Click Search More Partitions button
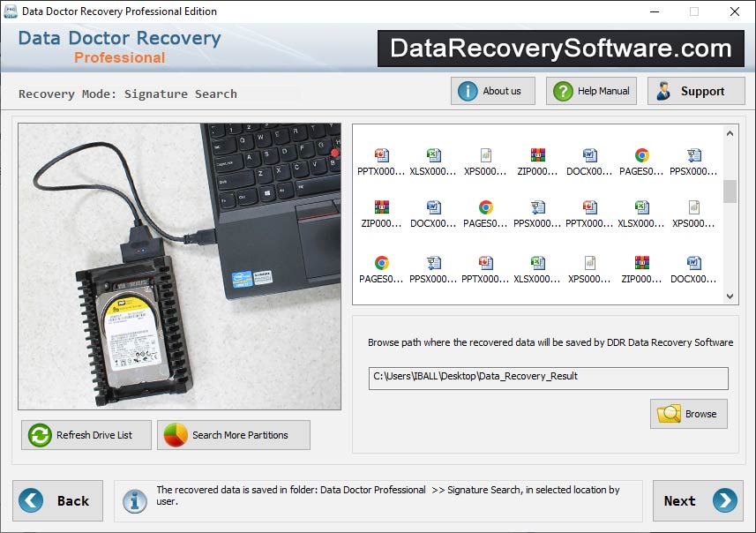This screenshot has height=533, width=756. pyautogui.click(x=234, y=435)
